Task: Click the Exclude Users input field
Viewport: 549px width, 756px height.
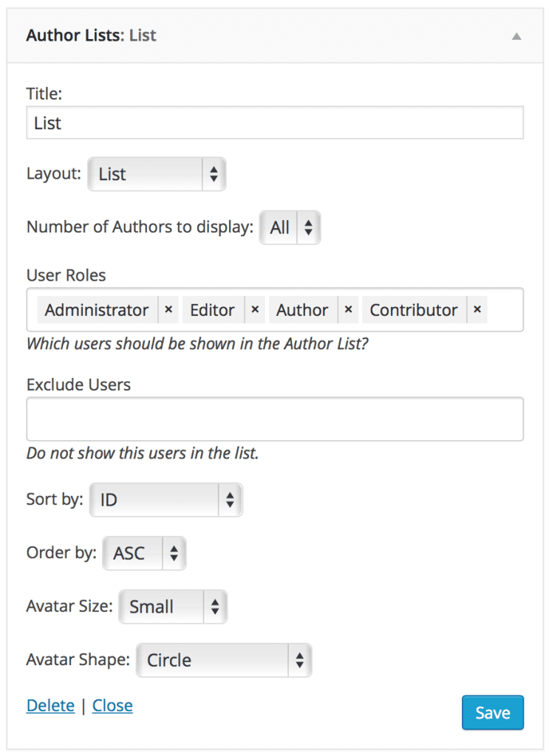Action: [x=273, y=419]
